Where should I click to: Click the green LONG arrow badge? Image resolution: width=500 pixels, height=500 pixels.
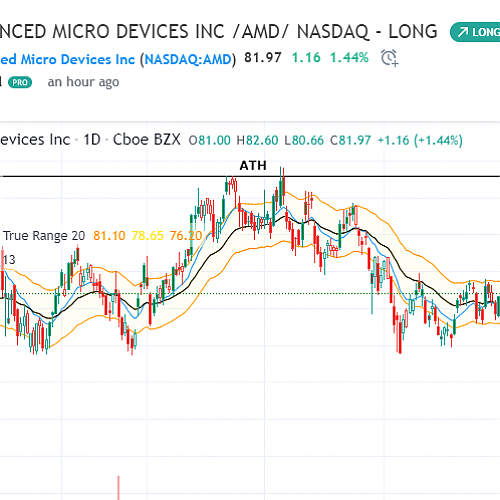(475, 32)
